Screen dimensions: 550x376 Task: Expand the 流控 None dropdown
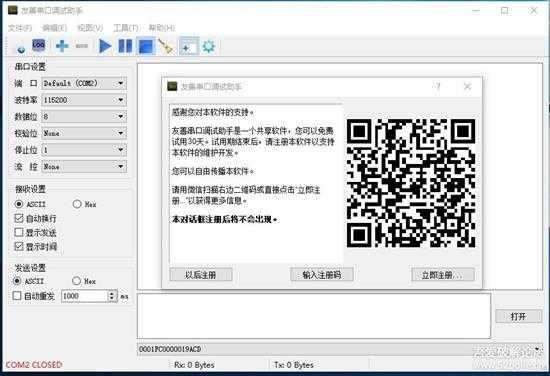point(84,167)
